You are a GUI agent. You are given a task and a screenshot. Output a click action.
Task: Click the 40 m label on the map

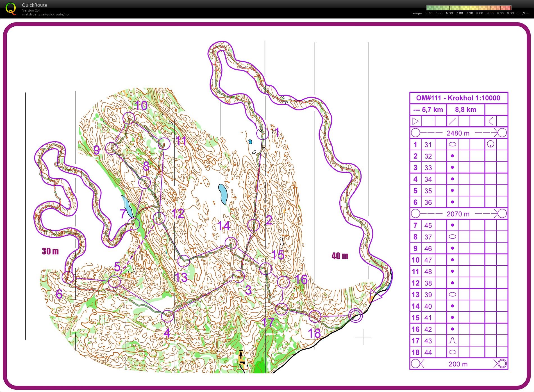point(340,256)
